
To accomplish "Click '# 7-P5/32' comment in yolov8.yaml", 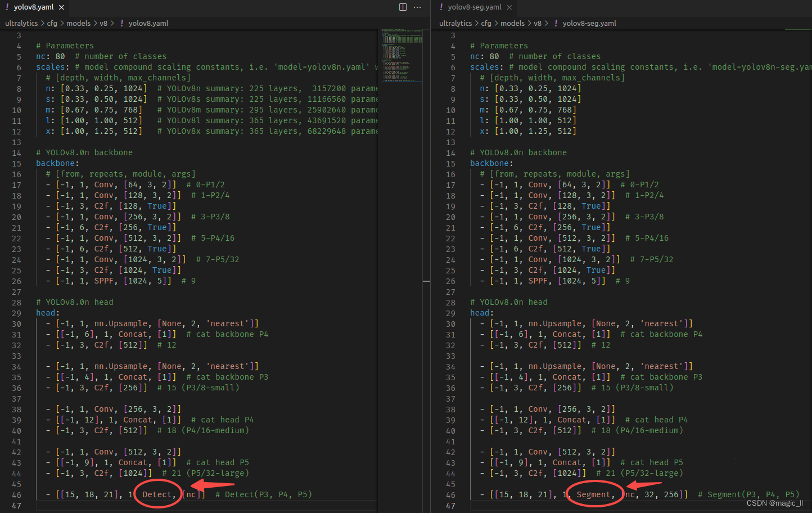I will pos(218,259).
